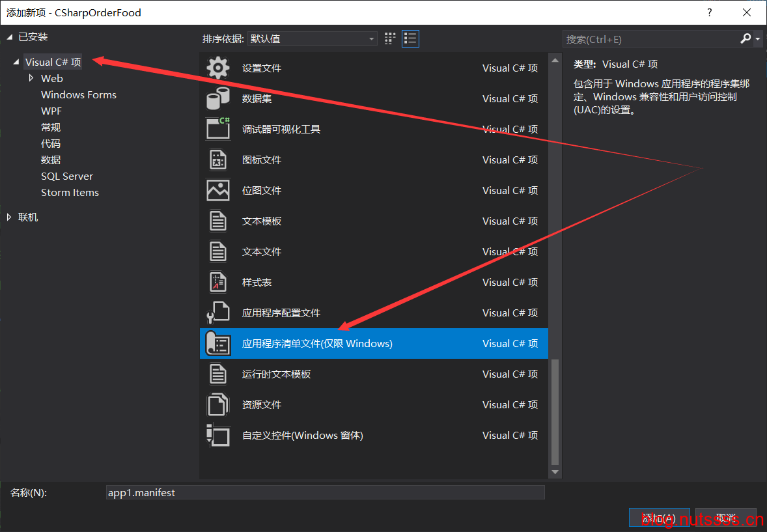Select 位图文件 template name
Screen dimensions: 767x532
click(x=262, y=190)
